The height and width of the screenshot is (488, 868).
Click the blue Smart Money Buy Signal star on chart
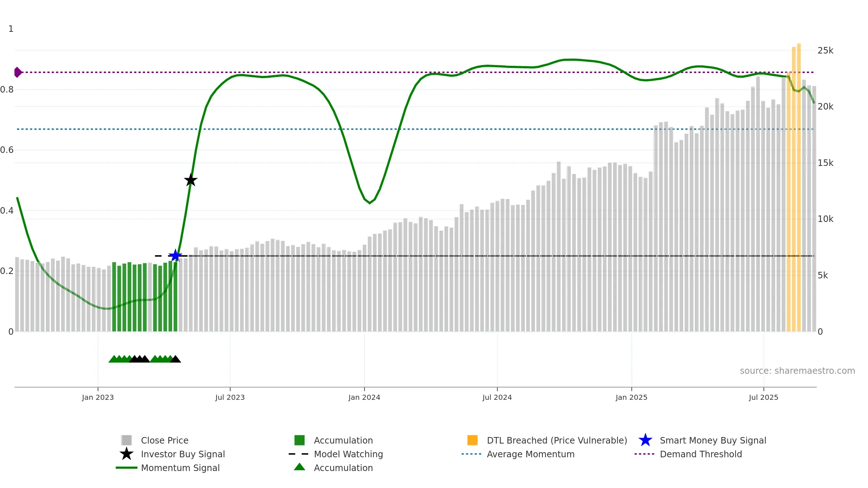click(175, 256)
